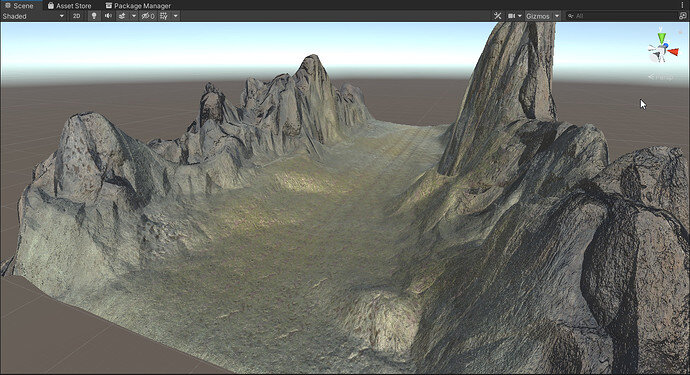Toggle the scene grid visibility icon

[x=164, y=16]
